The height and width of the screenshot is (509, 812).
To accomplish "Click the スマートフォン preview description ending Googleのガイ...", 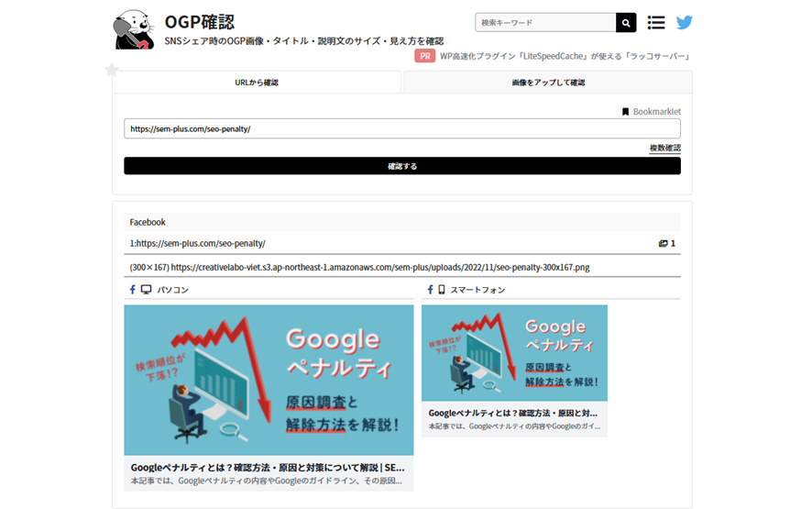I will click(x=514, y=426).
